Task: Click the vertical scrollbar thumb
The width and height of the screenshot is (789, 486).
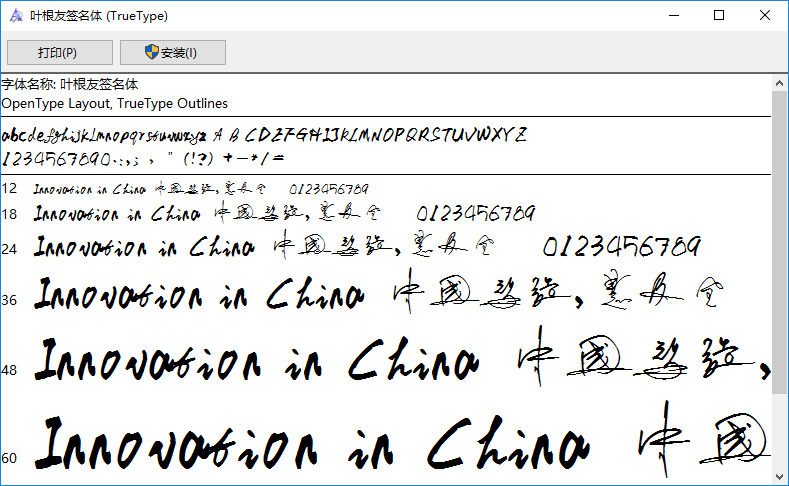Action: click(779, 242)
